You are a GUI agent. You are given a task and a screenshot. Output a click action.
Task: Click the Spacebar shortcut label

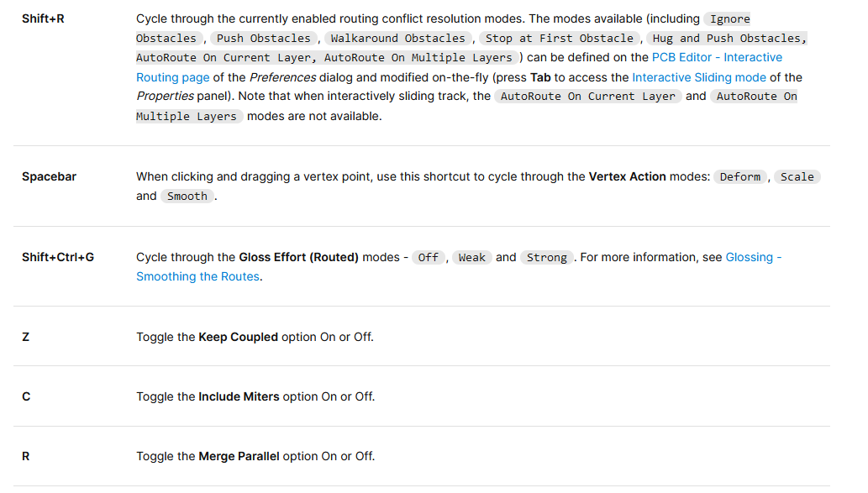pos(49,176)
